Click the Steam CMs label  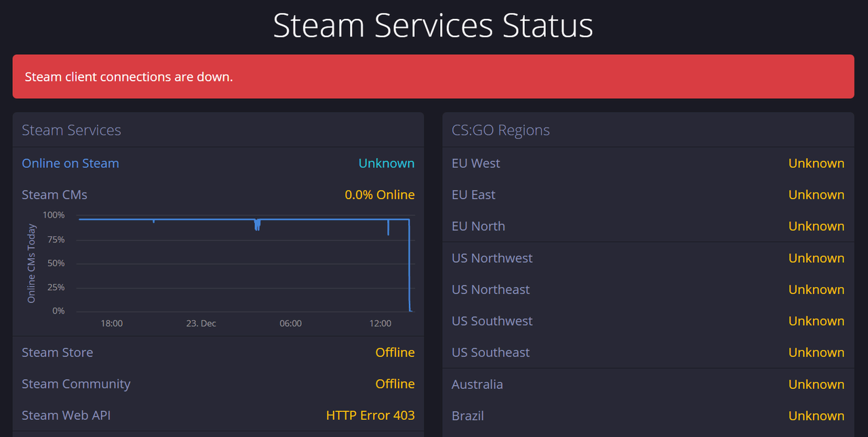(54, 194)
